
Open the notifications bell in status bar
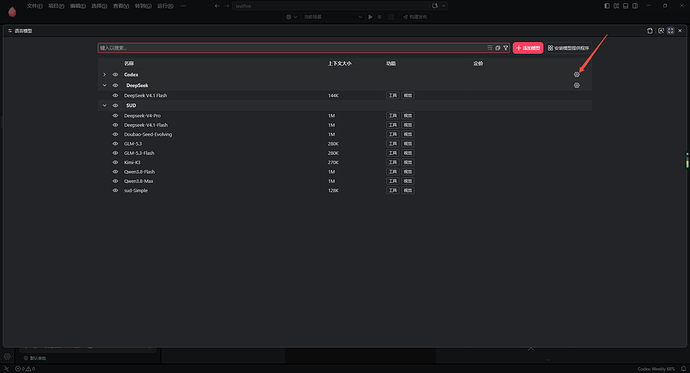tap(683, 369)
